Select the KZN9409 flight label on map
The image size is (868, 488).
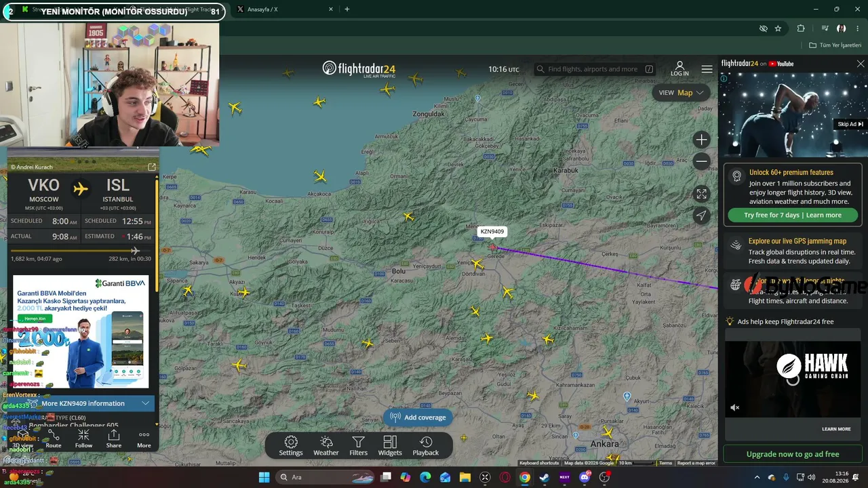pos(492,232)
